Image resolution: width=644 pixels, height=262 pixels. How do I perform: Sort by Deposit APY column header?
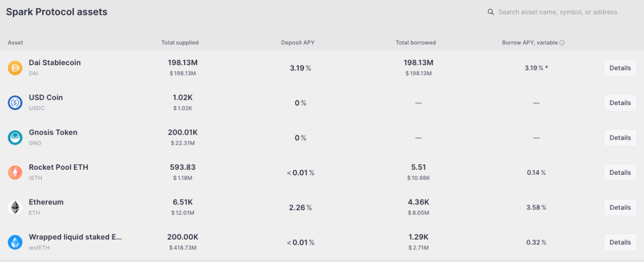click(297, 43)
